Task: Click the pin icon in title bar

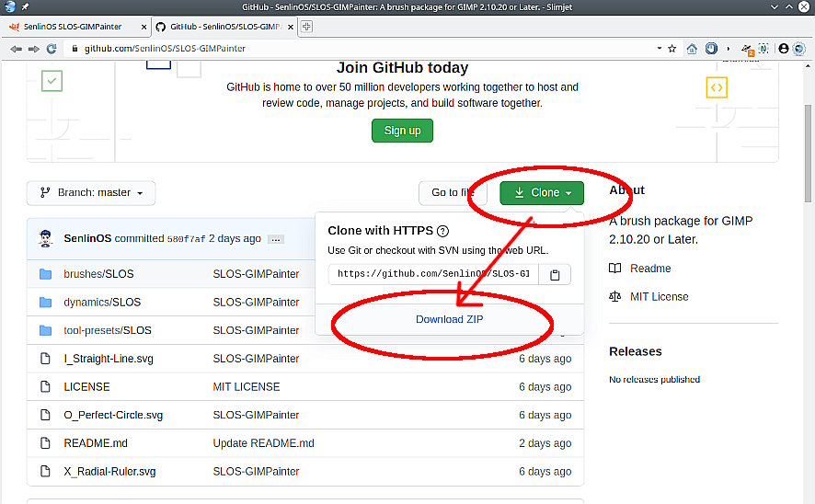Action: click(x=25, y=6)
